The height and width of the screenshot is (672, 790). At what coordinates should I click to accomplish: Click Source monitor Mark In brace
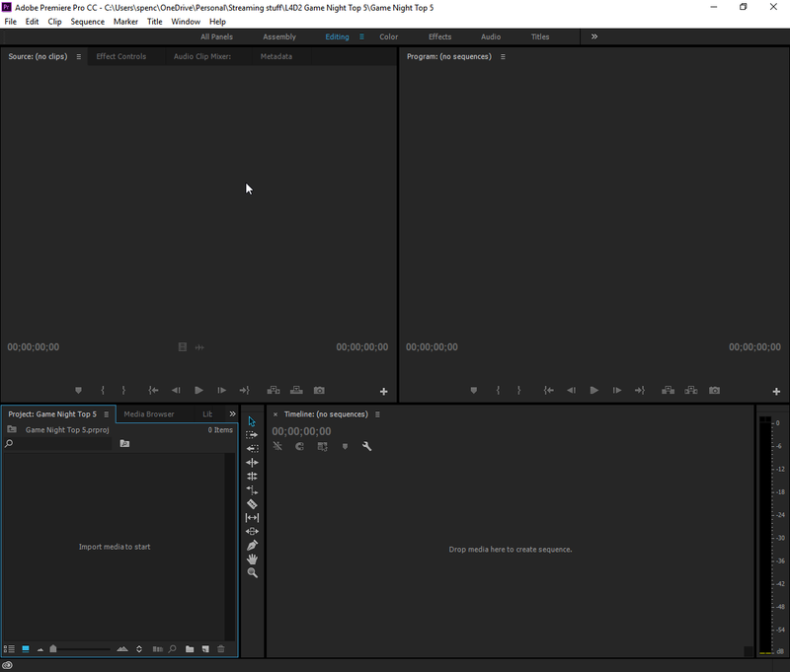click(103, 390)
